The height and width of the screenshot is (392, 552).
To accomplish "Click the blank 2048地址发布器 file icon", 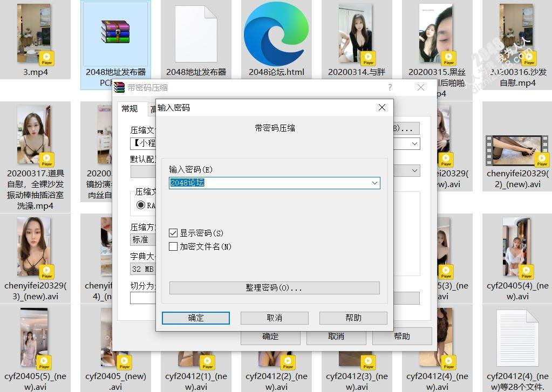I will tap(196, 33).
